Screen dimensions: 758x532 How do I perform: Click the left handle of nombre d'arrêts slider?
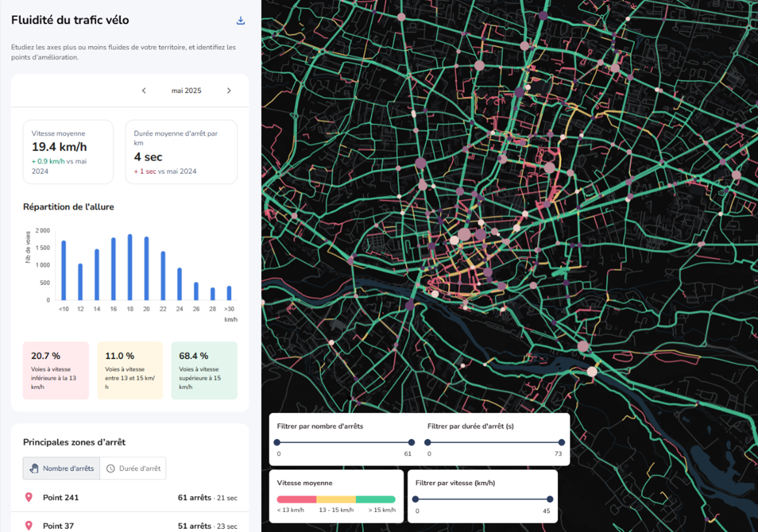tap(277, 442)
